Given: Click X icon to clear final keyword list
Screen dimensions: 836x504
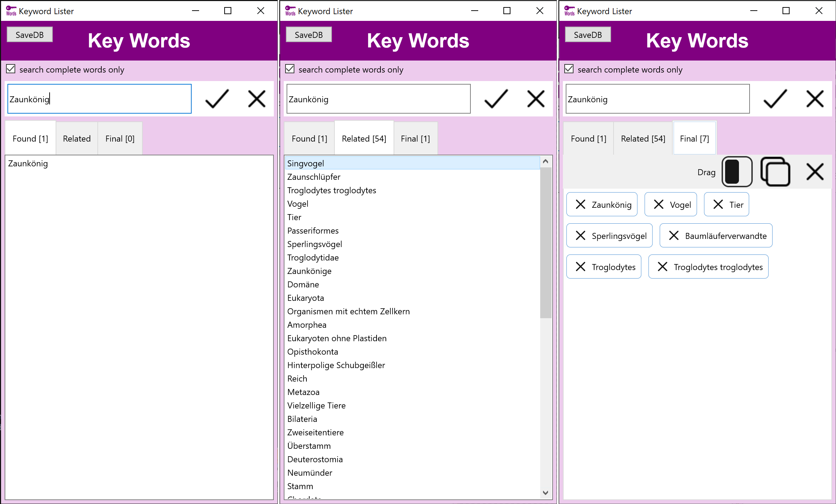Looking at the screenshot, I should point(815,172).
